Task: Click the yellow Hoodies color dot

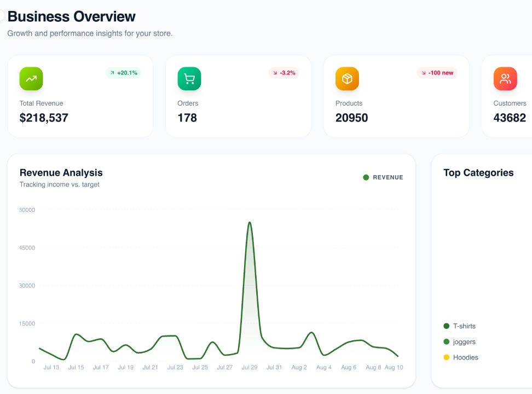Action: (447, 357)
